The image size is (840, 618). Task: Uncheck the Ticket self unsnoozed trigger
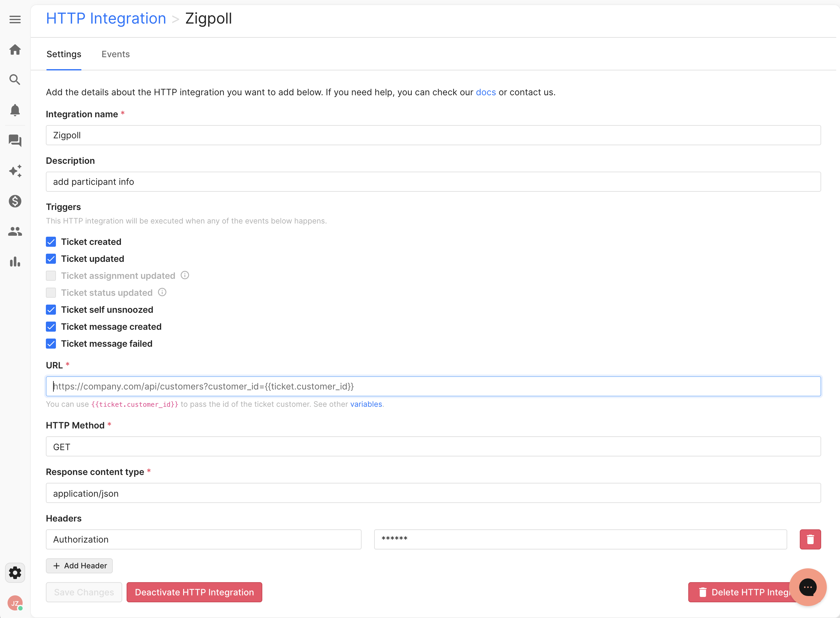click(51, 310)
